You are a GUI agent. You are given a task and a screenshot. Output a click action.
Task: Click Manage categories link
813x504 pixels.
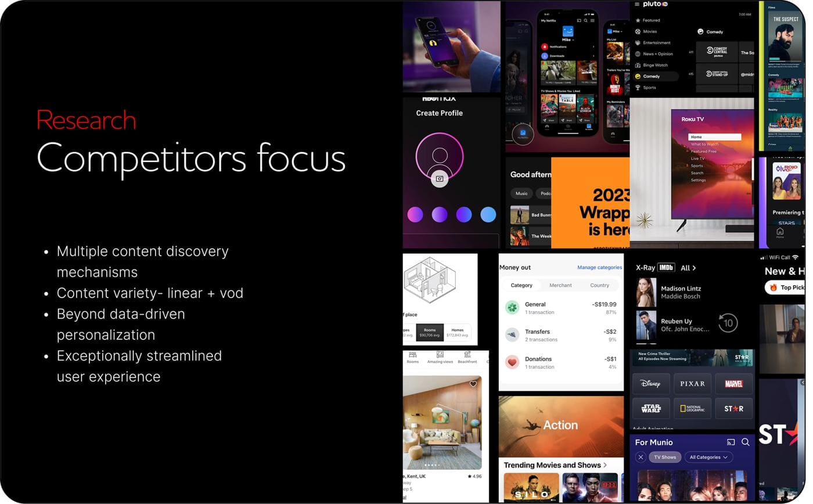(x=599, y=268)
